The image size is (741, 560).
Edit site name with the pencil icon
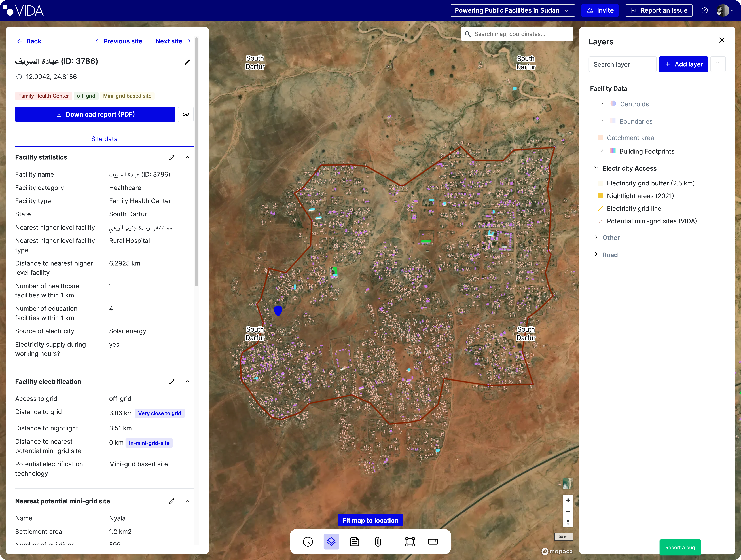click(187, 62)
